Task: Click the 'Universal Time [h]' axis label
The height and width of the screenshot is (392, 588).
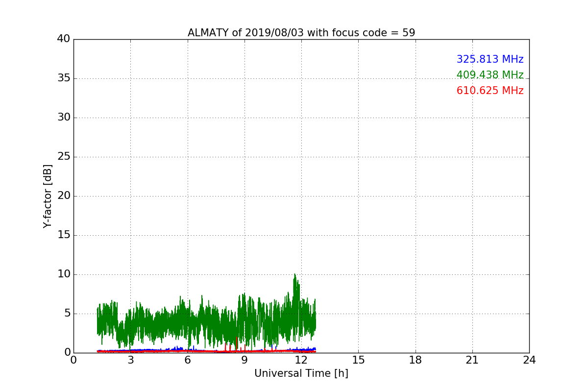Action: point(301,373)
